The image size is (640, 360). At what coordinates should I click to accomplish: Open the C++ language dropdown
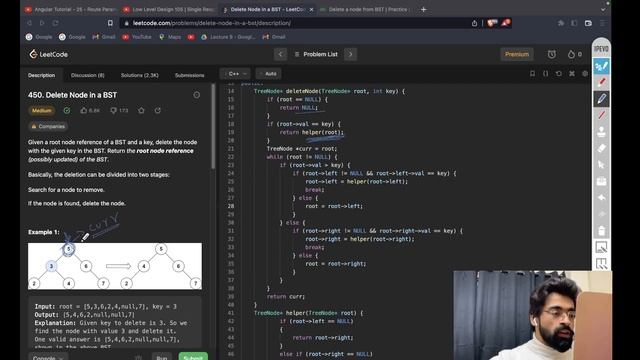point(235,74)
